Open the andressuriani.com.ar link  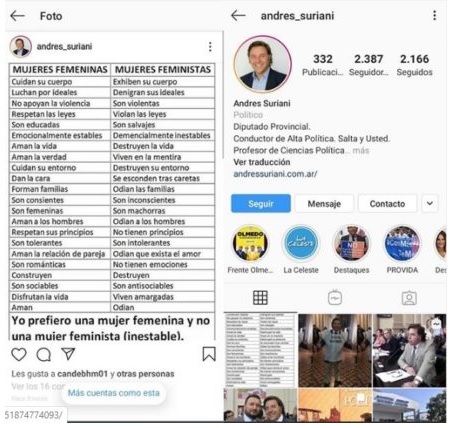tap(275, 174)
